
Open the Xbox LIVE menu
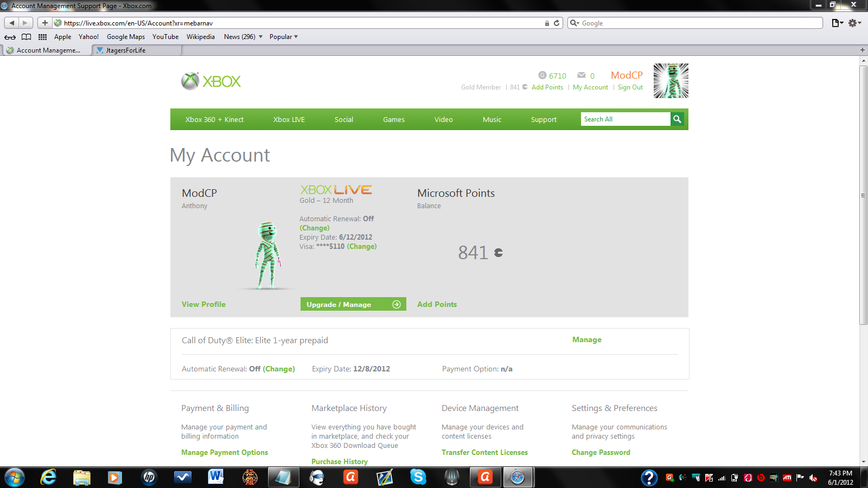click(x=289, y=119)
